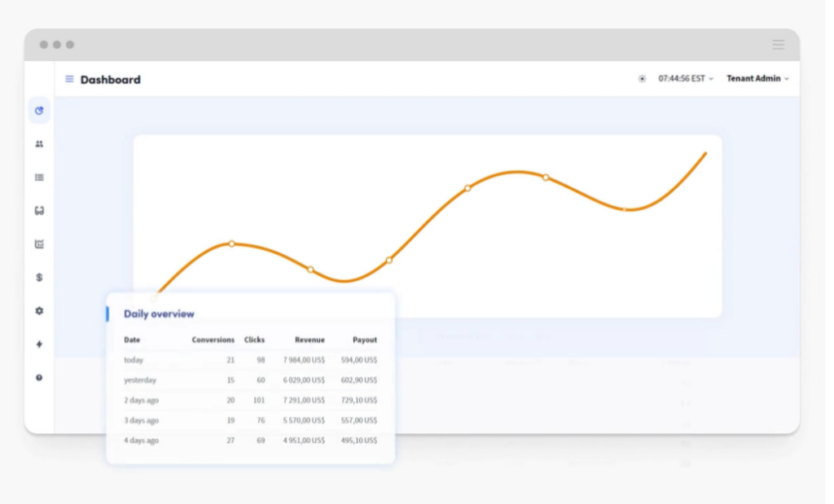Viewport: 834px width, 504px height.
Task: Open the dollar sign billing icon
Action: click(x=39, y=278)
